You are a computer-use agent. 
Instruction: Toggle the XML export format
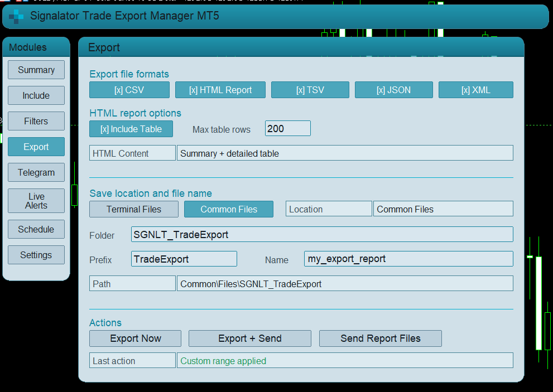point(476,90)
